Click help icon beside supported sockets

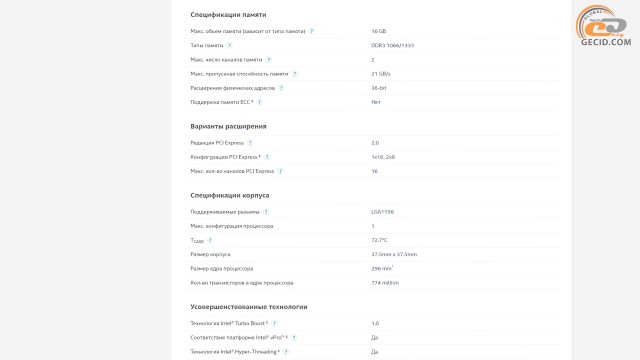pyautogui.click(x=266, y=212)
